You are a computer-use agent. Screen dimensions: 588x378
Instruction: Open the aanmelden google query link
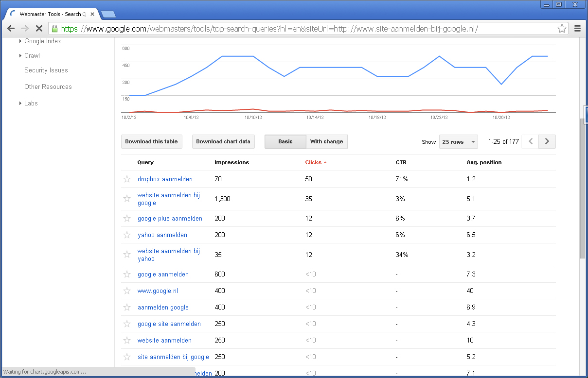coord(163,308)
